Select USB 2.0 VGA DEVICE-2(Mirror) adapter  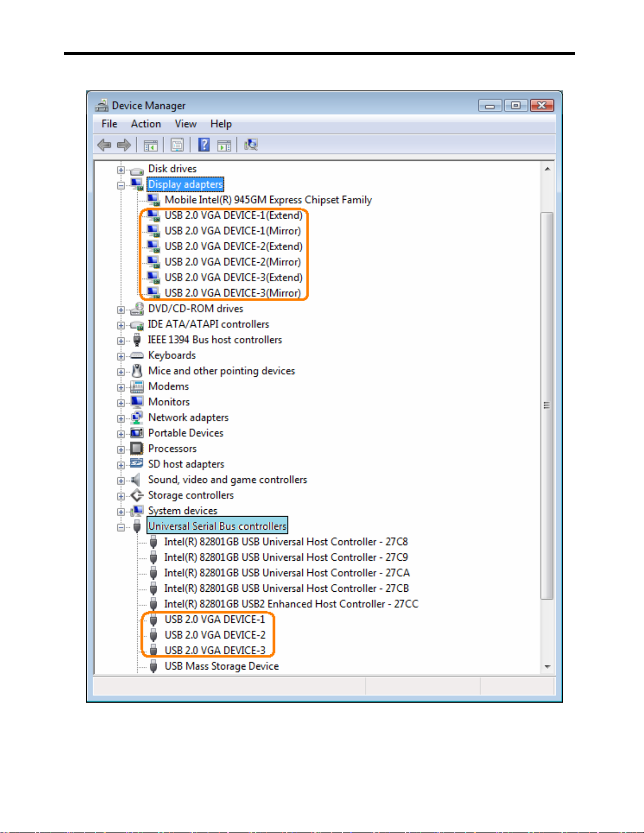pos(232,262)
